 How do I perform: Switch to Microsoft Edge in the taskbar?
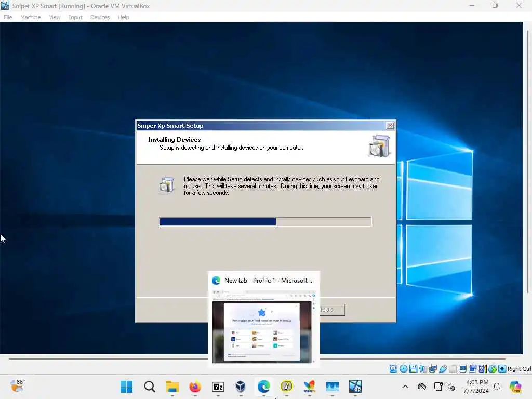[x=263, y=387]
